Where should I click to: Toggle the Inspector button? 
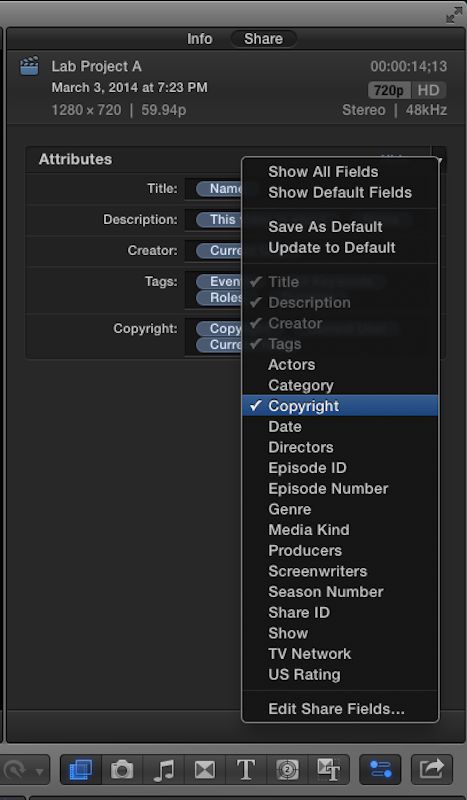tap(381, 769)
